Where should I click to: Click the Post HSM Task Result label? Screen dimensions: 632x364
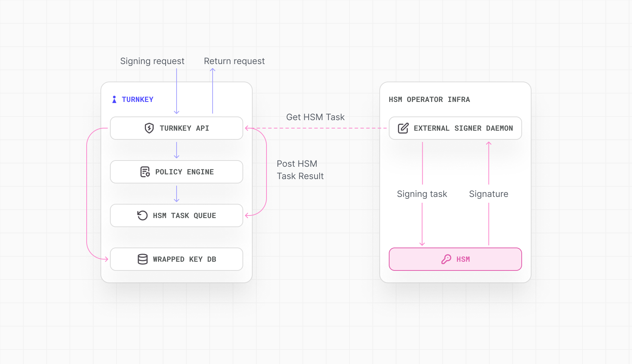(300, 170)
